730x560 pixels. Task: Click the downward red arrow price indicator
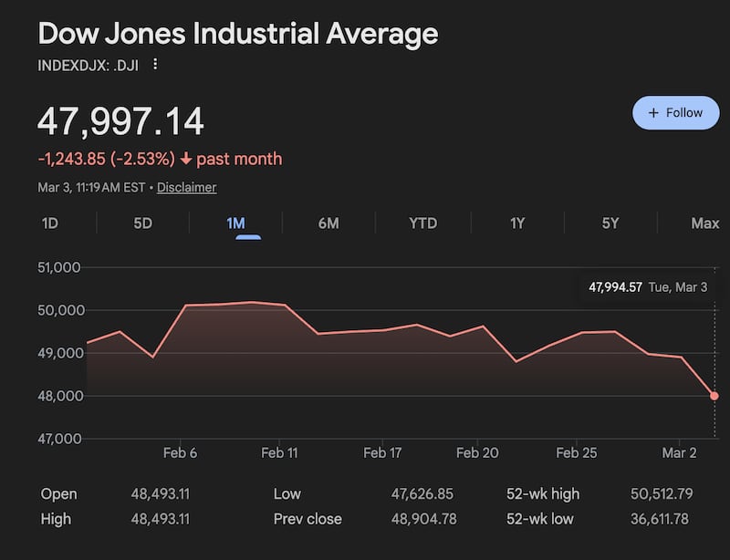point(186,159)
